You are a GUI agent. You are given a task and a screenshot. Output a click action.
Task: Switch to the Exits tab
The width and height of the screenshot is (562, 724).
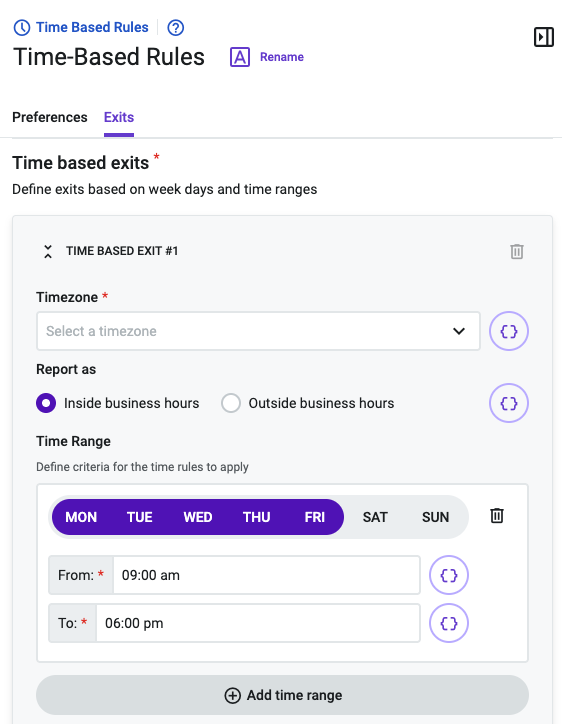(x=119, y=117)
